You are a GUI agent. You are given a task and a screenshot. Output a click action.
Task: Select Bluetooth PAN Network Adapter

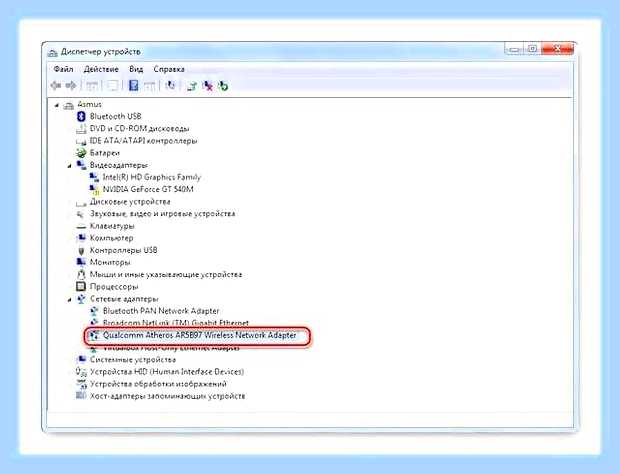tap(161, 311)
